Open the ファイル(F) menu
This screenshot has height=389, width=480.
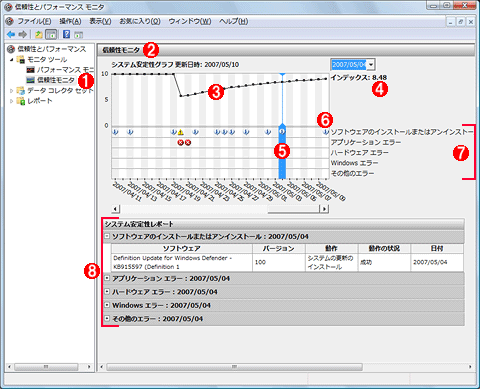pyautogui.click(x=34, y=21)
